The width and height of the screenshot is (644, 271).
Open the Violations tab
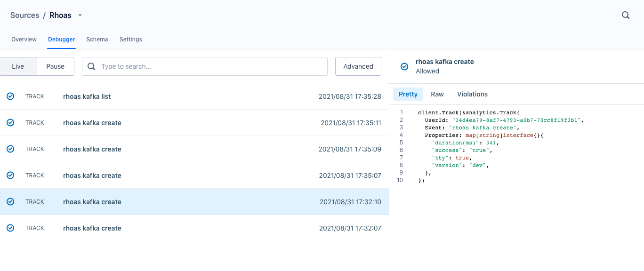point(472,94)
